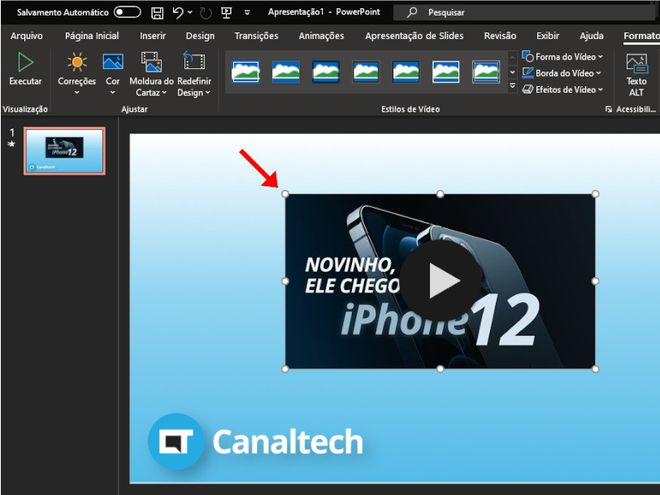660x495 pixels.
Task: Click the bottom-left corner handle of video
Action: coord(285,369)
